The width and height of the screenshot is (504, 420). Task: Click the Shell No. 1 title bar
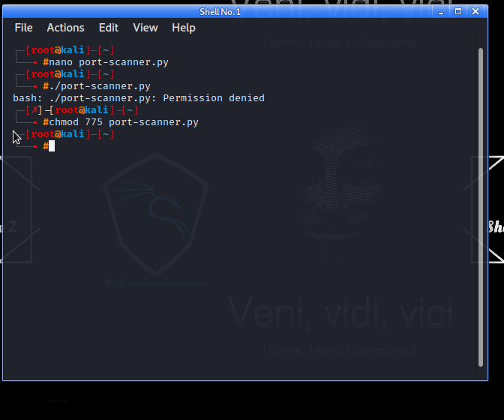225,11
